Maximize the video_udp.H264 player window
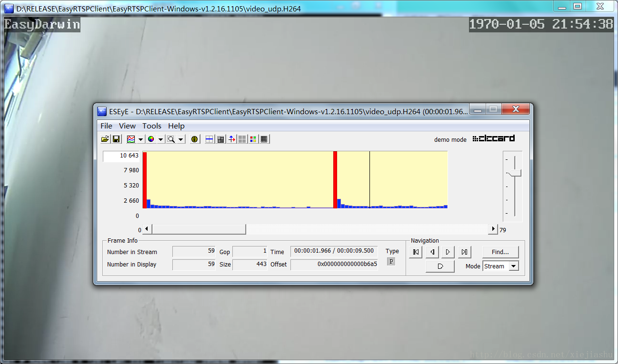 578,6
